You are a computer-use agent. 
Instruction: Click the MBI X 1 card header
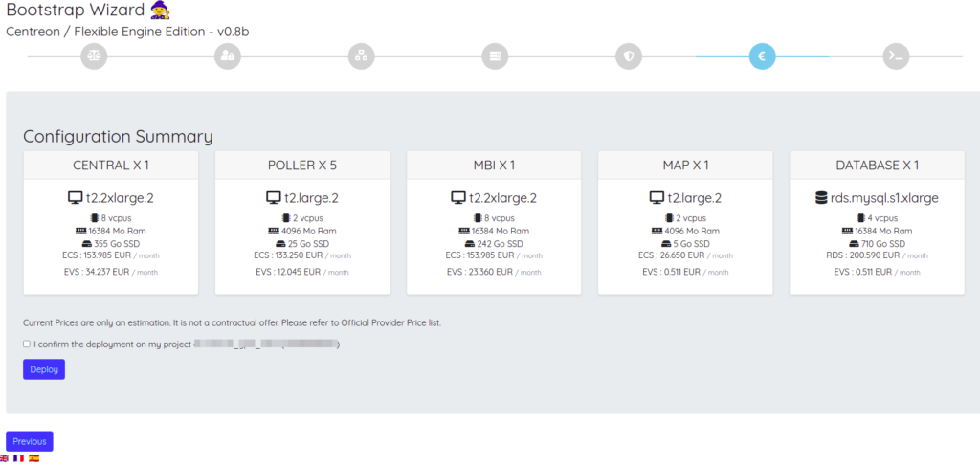click(494, 166)
